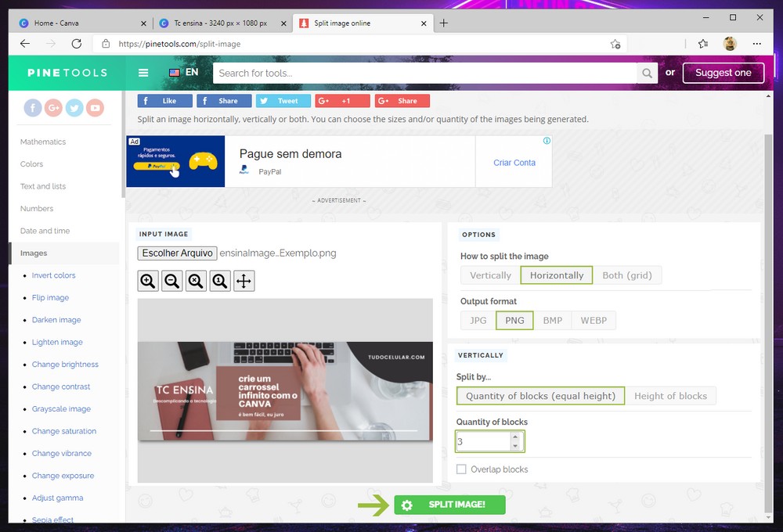Enable the Overlap blocks checkbox
783x532 pixels.
[462, 469]
